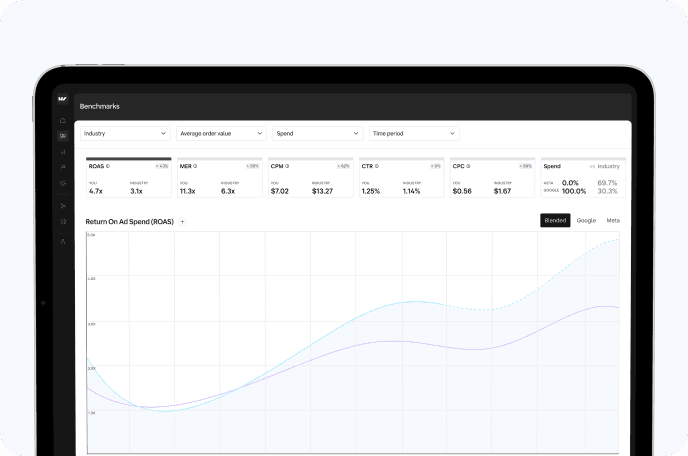Click the info icon next to ROAS
The width and height of the screenshot is (688, 456).
108,166
